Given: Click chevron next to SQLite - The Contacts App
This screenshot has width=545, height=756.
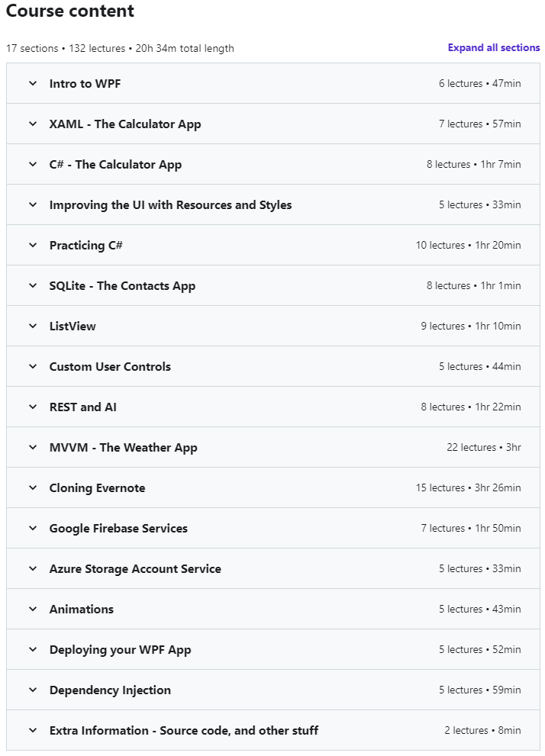Looking at the screenshot, I should 33,285.
